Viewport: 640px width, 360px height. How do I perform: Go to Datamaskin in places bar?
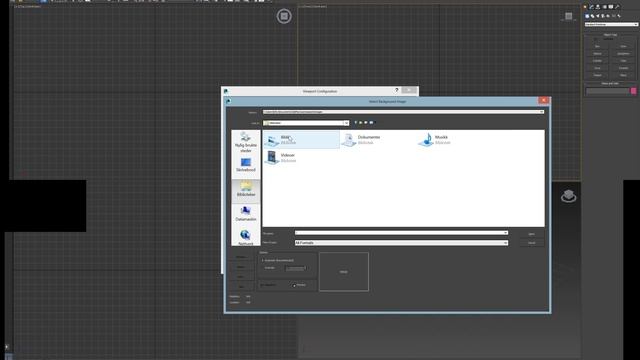pos(246,214)
